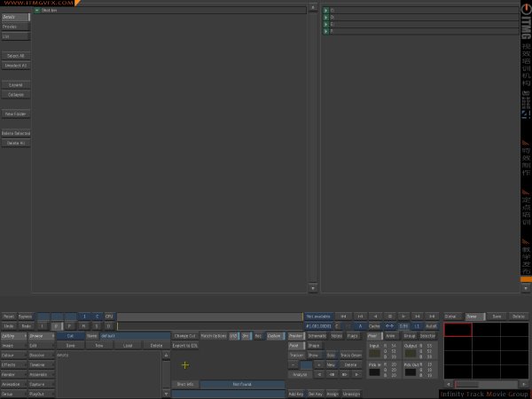Click the tracker step-back-one-frame icon
This screenshot has height=399, width=532.
point(332,374)
